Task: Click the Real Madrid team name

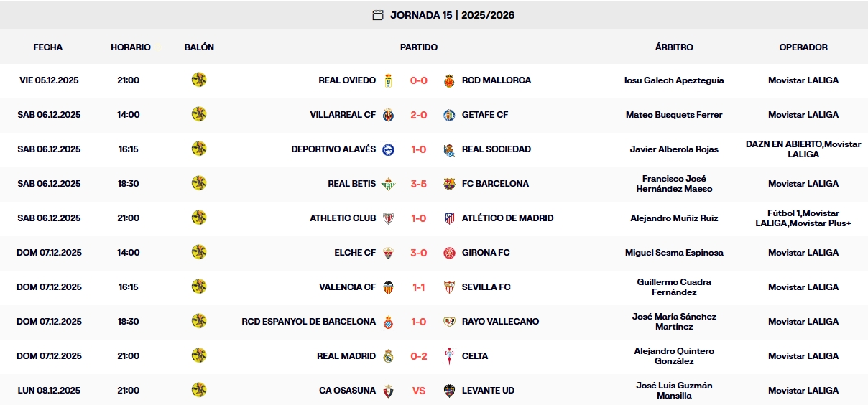Action: pyautogui.click(x=346, y=356)
